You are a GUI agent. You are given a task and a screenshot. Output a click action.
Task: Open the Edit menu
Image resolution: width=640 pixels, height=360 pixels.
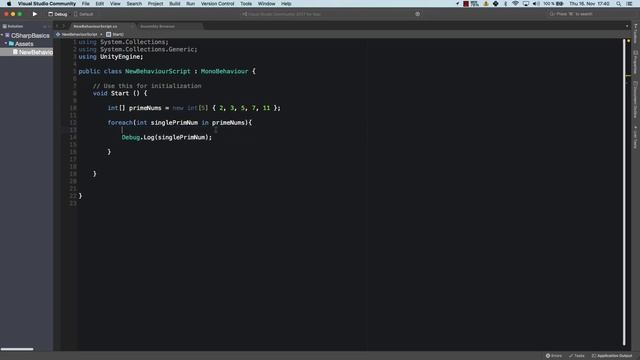(100, 4)
